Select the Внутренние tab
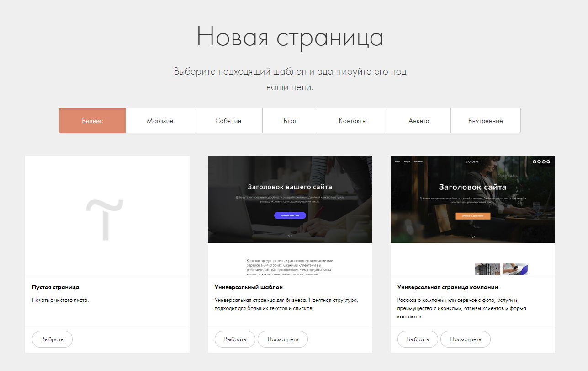The height and width of the screenshot is (371, 588). (x=485, y=120)
